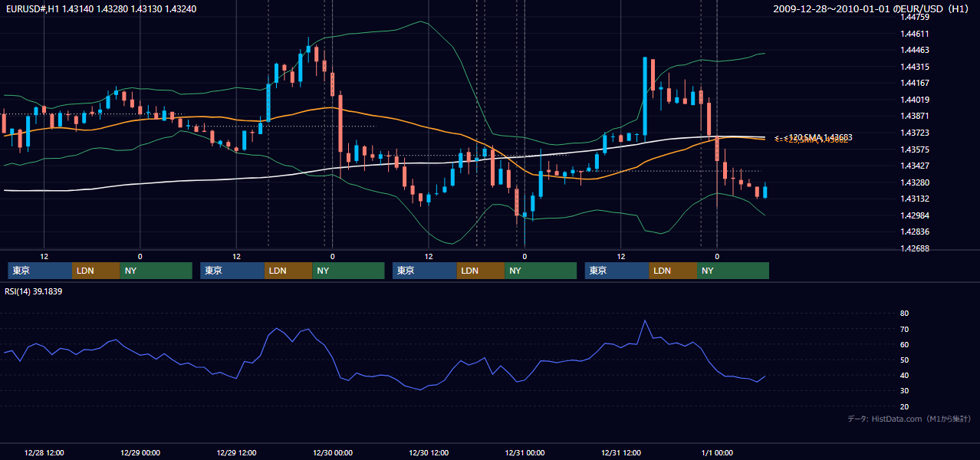Select the 1.42688 price axis label
980x460 pixels.
[915, 248]
